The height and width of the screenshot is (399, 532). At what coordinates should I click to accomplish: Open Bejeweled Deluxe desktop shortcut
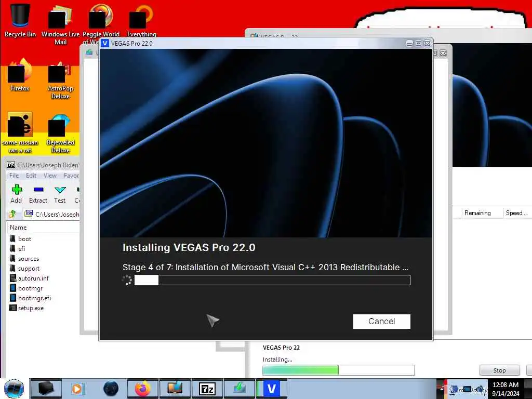tap(60, 134)
